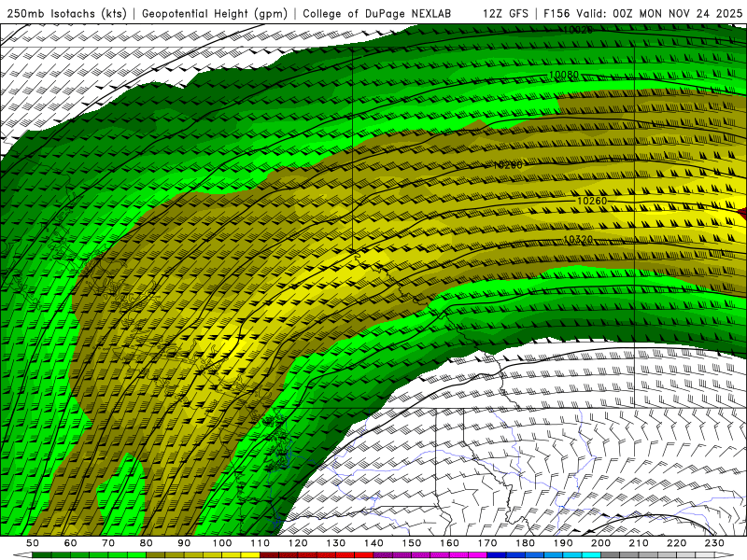
Task: Click the 10080 height contour label
Action: pos(564,75)
